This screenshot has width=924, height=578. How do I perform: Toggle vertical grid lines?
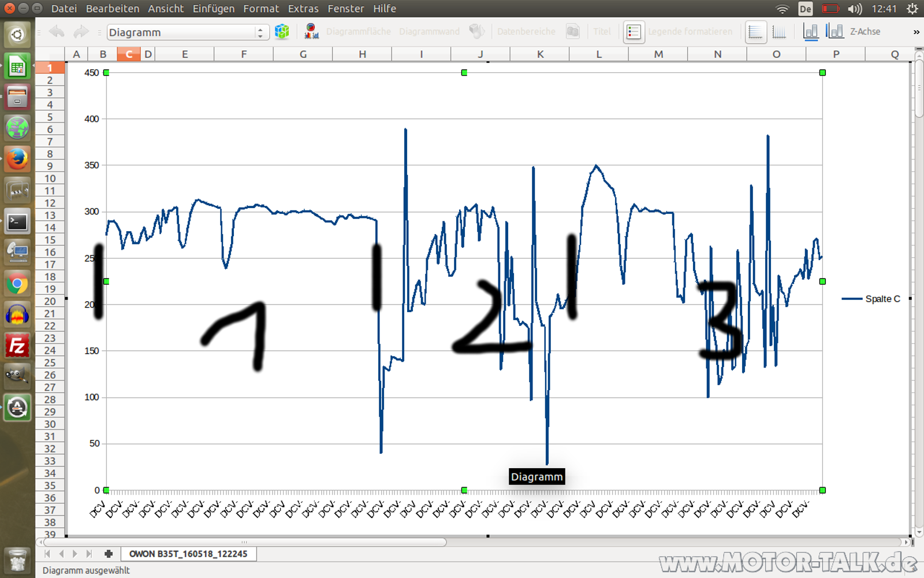coord(779,32)
